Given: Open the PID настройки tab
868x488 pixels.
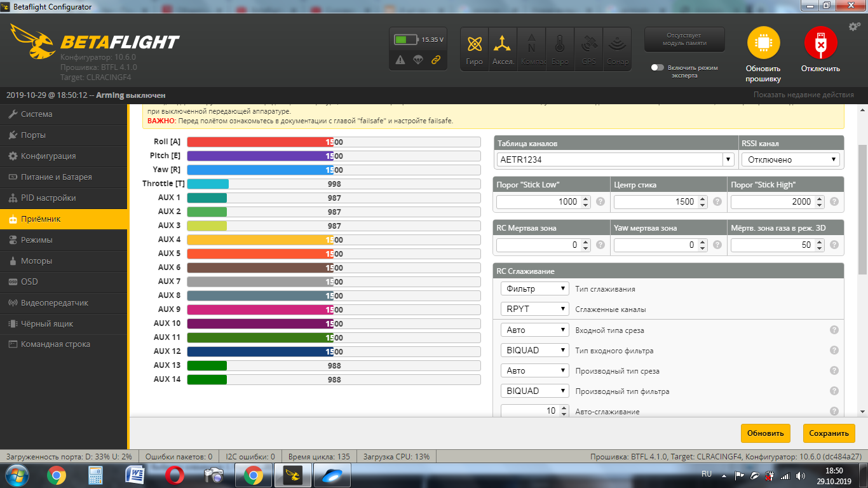Looking at the screenshot, I should 64,198.
